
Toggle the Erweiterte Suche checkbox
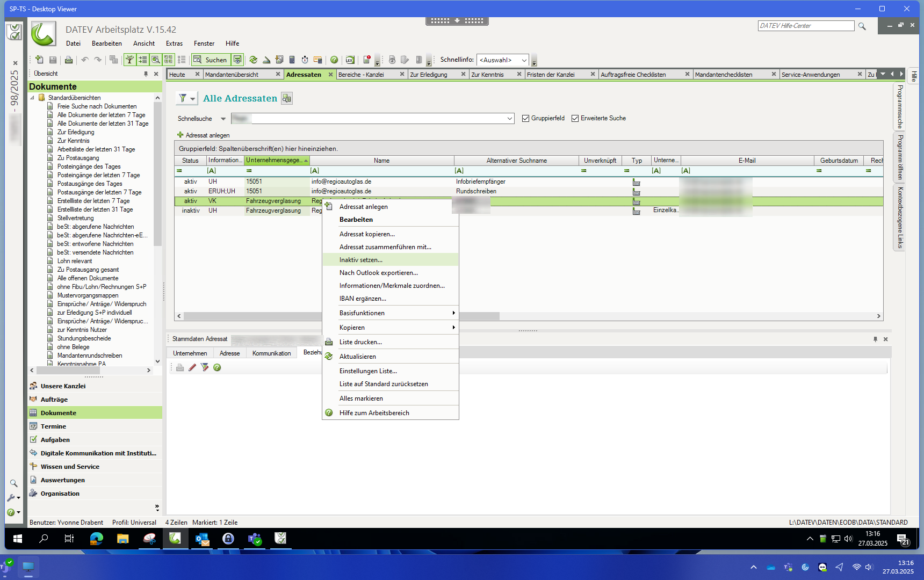click(x=575, y=118)
